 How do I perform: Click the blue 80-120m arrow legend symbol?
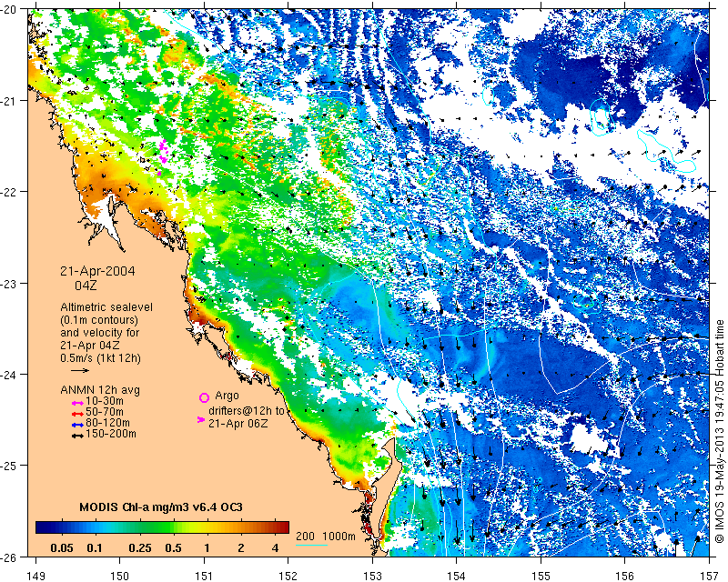click(77, 425)
